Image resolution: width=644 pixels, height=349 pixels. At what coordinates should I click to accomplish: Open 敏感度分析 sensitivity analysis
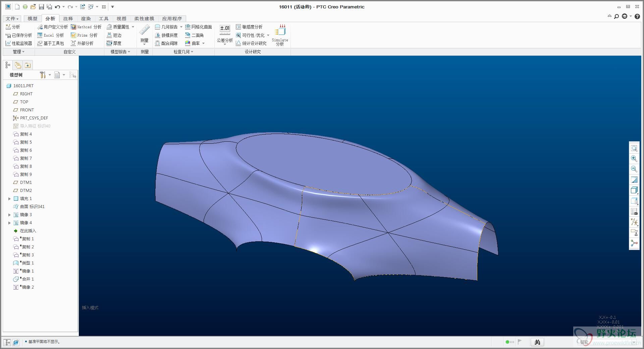[x=249, y=27]
